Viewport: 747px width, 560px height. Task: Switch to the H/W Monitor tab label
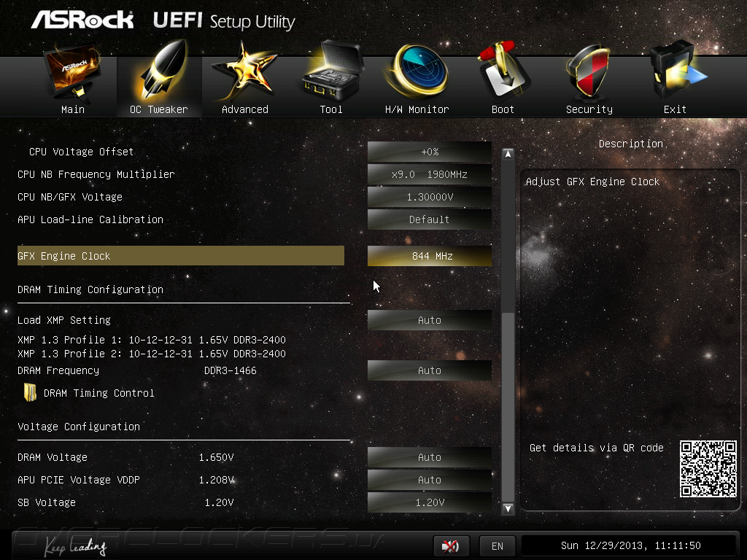417,109
